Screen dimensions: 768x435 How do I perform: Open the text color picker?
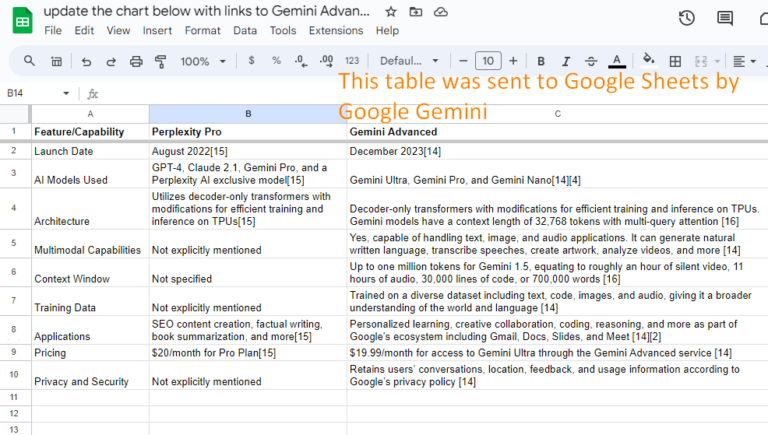coord(617,61)
